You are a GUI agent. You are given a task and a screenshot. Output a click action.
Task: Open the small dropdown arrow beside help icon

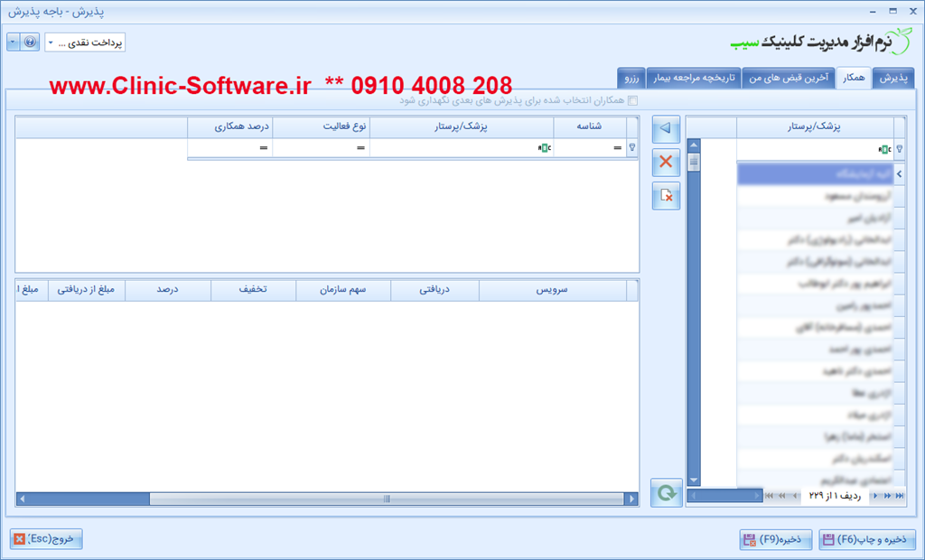coord(13,42)
